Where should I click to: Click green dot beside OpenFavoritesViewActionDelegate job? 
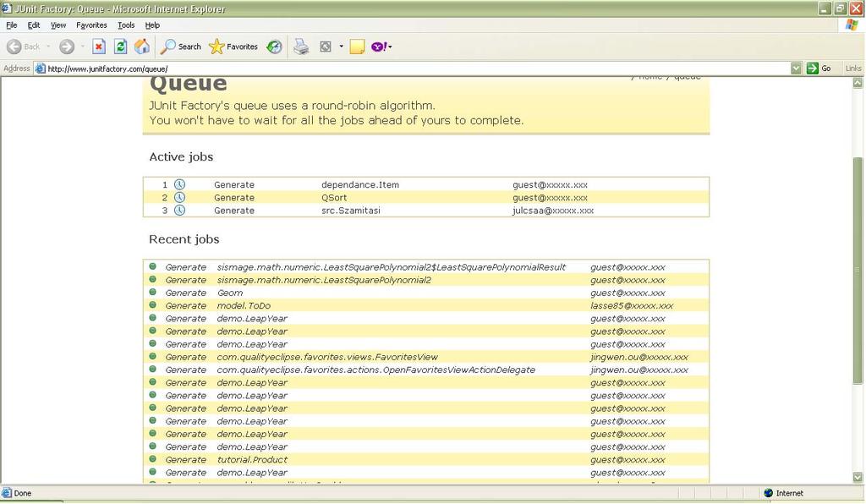coord(153,369)
